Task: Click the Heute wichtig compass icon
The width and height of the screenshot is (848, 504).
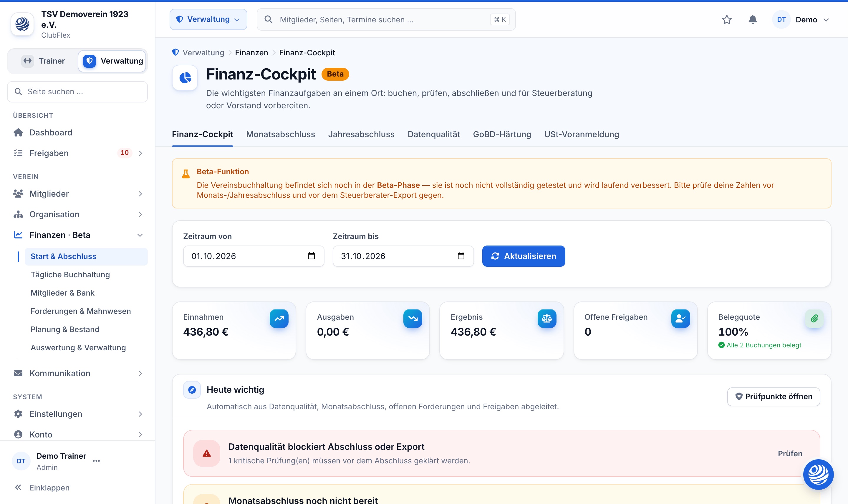Action: pyautogui.click(x=192, y=389)
